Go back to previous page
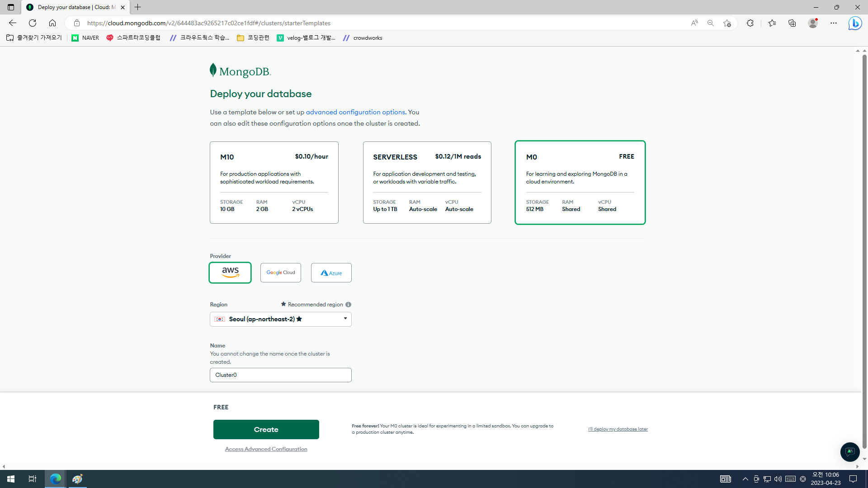Image resolution: width=868 pixels, height=488 pixels. pos(13,23)
